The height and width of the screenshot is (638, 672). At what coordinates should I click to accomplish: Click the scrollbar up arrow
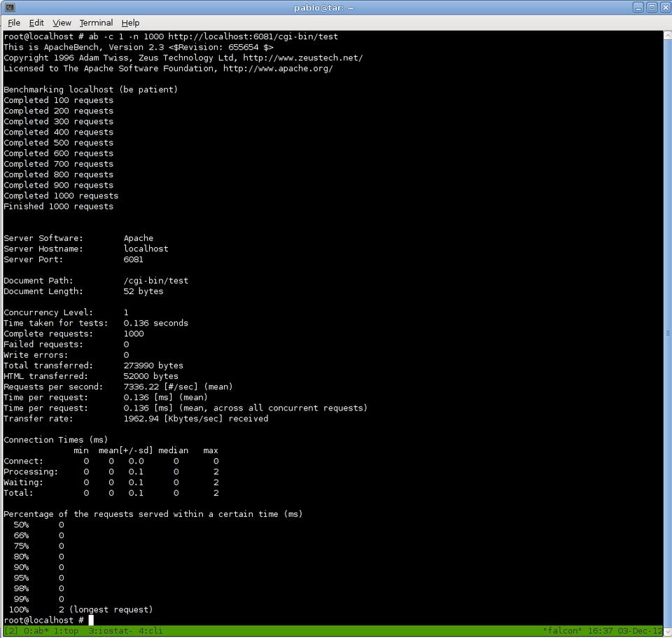666,34
